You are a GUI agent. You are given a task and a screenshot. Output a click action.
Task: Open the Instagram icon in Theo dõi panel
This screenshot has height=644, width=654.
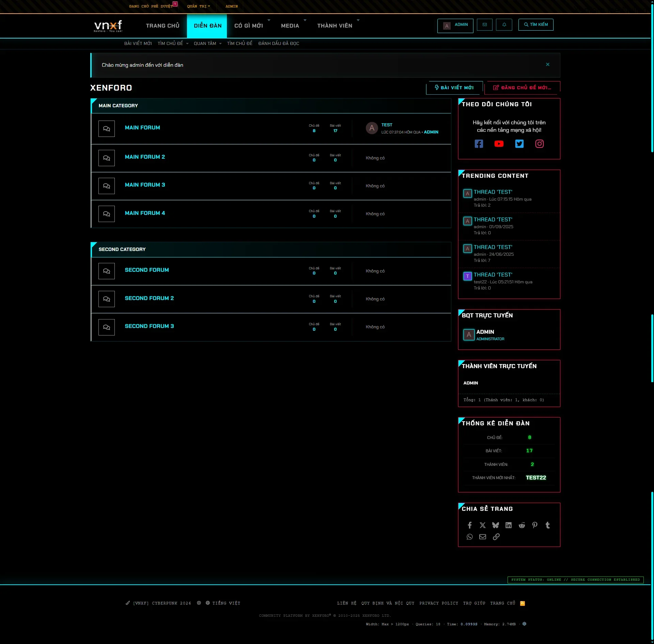coord(539,144)
